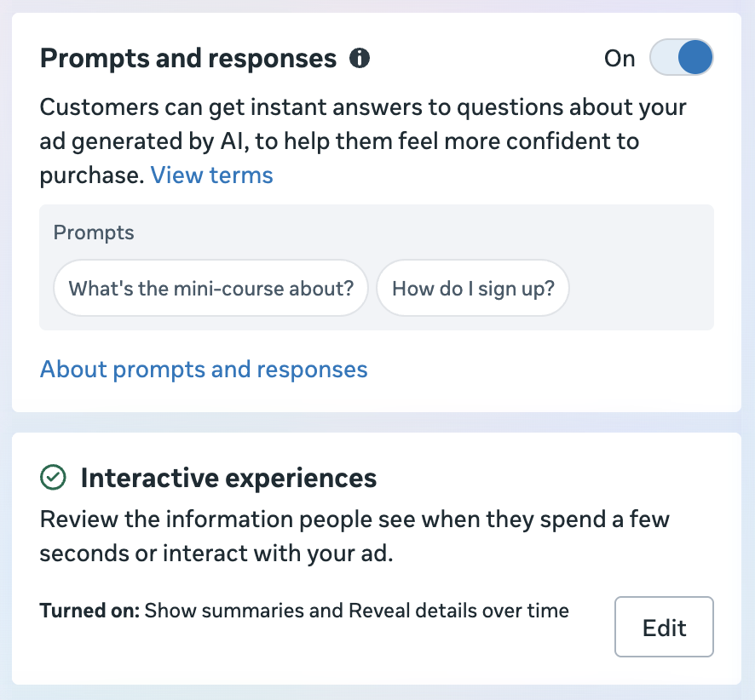Click the green checkmark icon by Interactive experiences
755x700 pixels.
[x=53, y=477]
